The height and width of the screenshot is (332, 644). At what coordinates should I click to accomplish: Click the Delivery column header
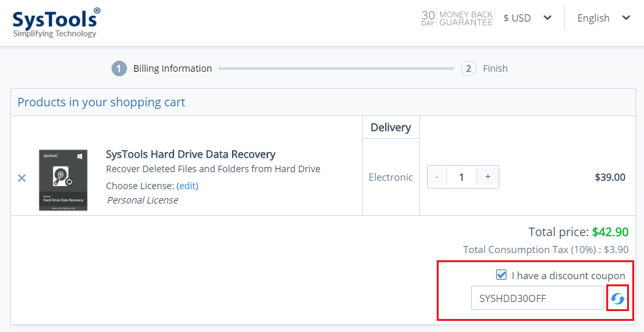390,127
